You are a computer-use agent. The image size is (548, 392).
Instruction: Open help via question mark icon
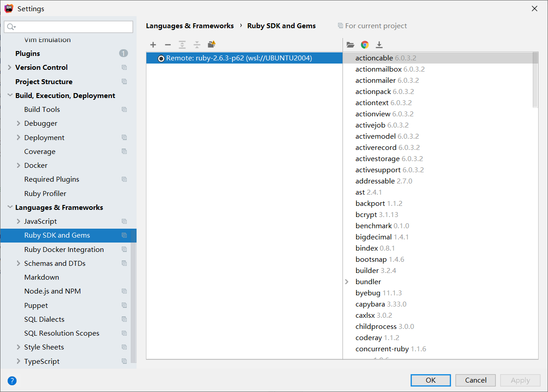coord(12,381)
